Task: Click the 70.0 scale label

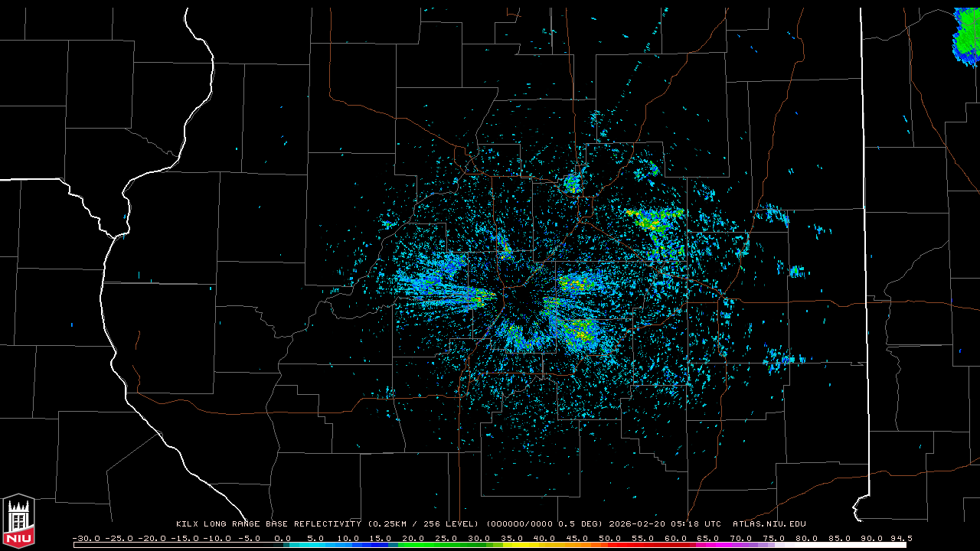Action: click(743, 539)
